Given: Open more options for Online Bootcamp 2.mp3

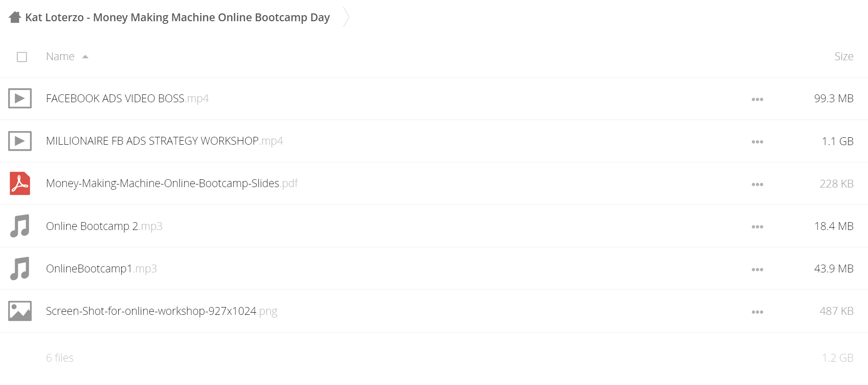Looking at the screenshot, I should pyautogui.click(x=757, y=226).
